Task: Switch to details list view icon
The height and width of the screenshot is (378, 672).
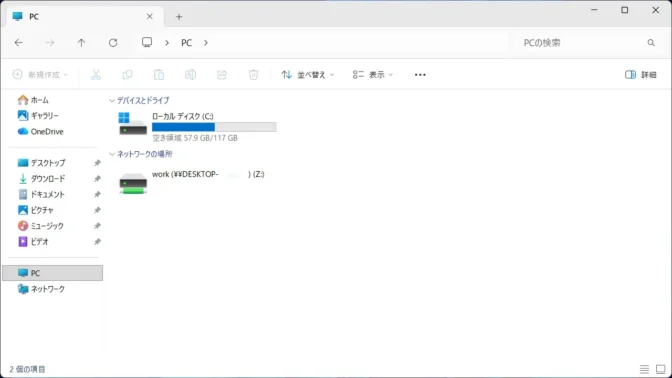Action: 644,369
